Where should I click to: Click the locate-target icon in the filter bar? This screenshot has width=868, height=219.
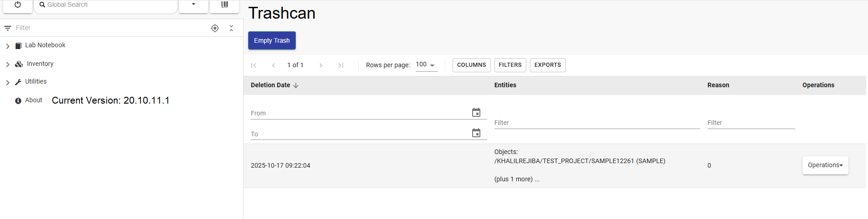215,28
